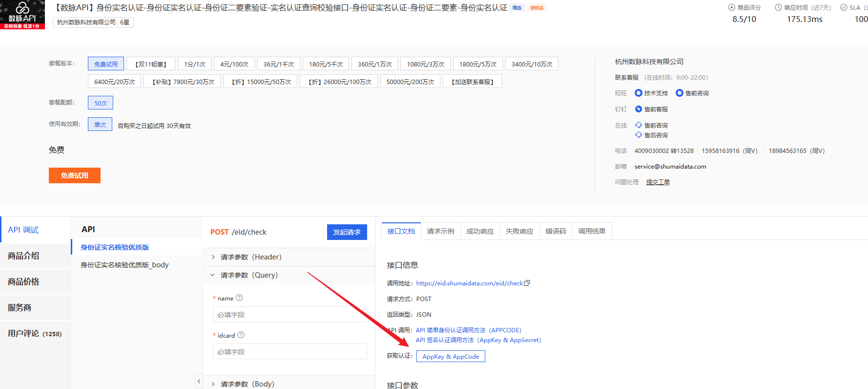
Task: Switch to the 调用结果 tab
Action: [x=592, y=231]
